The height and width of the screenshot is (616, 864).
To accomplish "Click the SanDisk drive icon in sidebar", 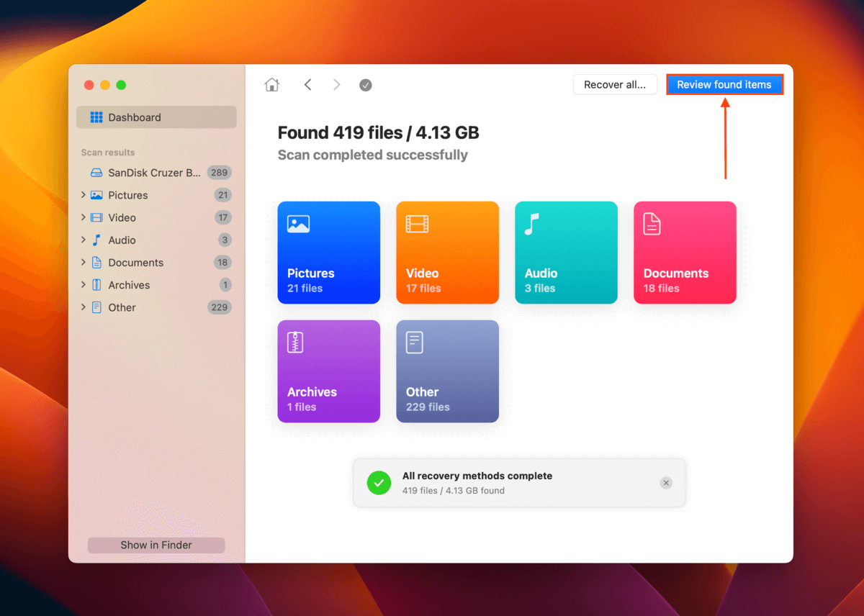I will tap(96, 173).
